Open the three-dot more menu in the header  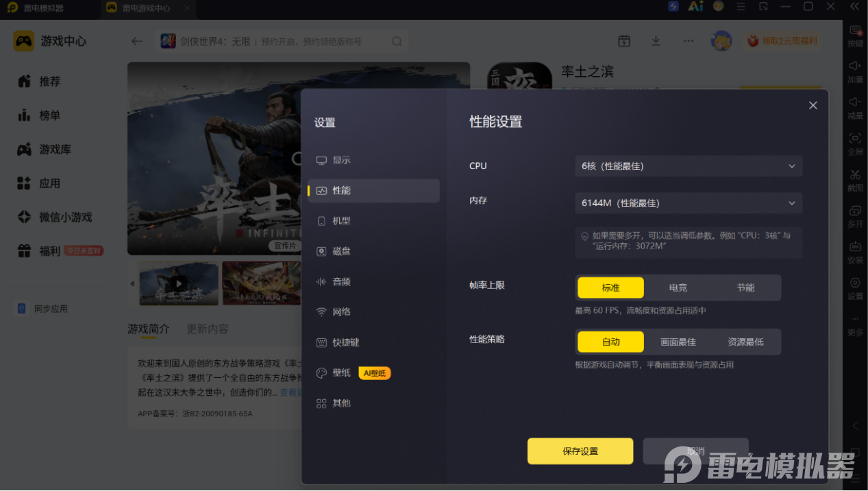(688, 41)
